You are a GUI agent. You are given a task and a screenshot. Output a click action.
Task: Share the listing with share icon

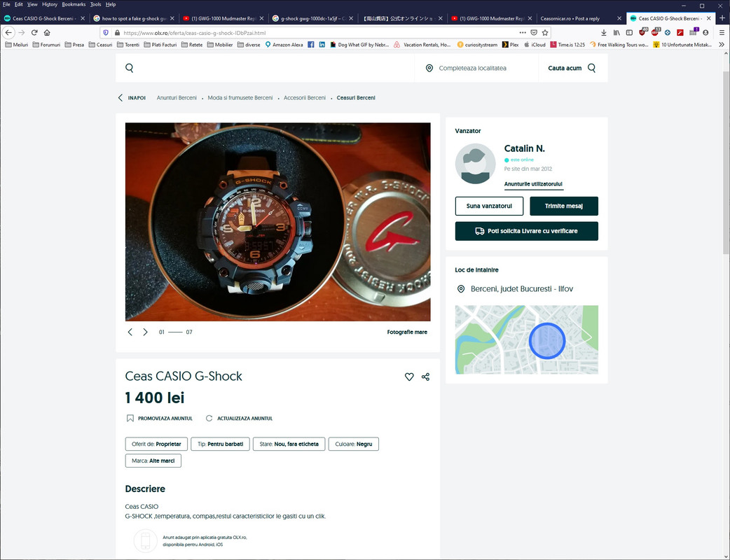click(x=425, y=377)
